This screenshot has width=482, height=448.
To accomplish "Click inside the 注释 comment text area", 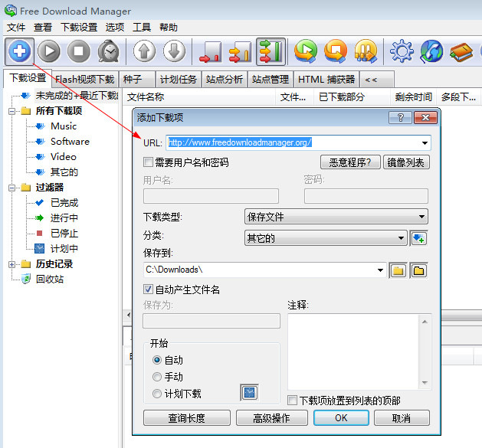I will [353, 352].
